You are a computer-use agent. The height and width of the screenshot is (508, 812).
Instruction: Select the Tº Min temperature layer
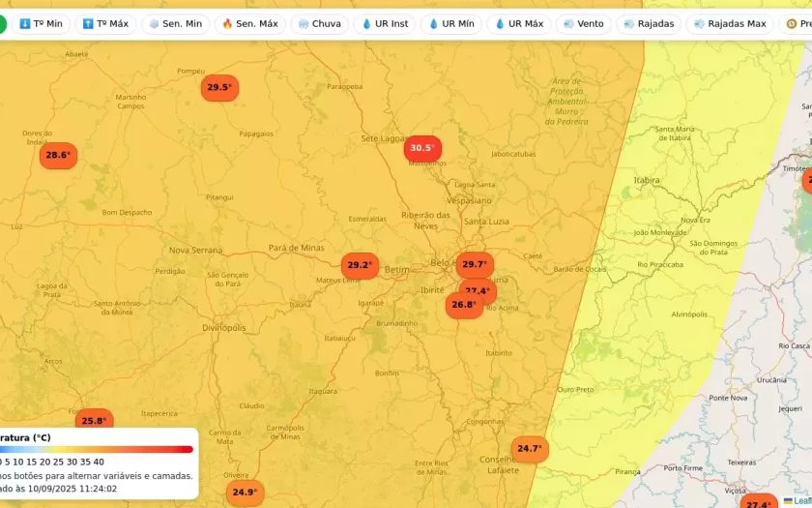tap(42, 23)
